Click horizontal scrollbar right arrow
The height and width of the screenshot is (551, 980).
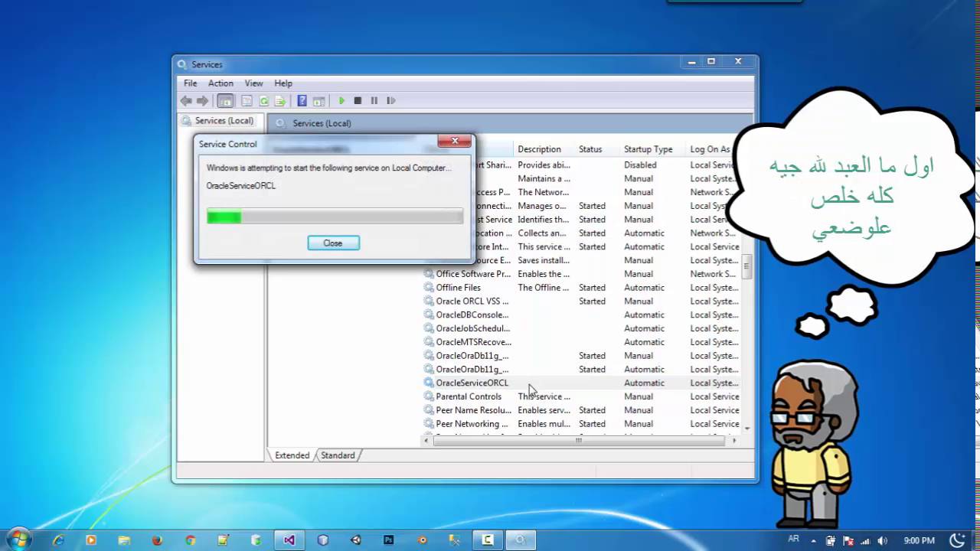[x=734, y=440]
